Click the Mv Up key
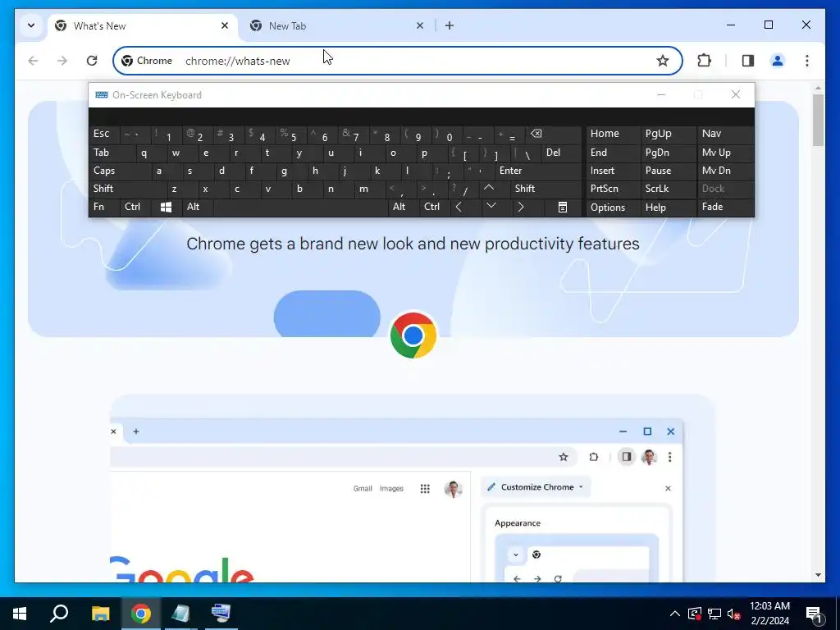 (725, 153)
